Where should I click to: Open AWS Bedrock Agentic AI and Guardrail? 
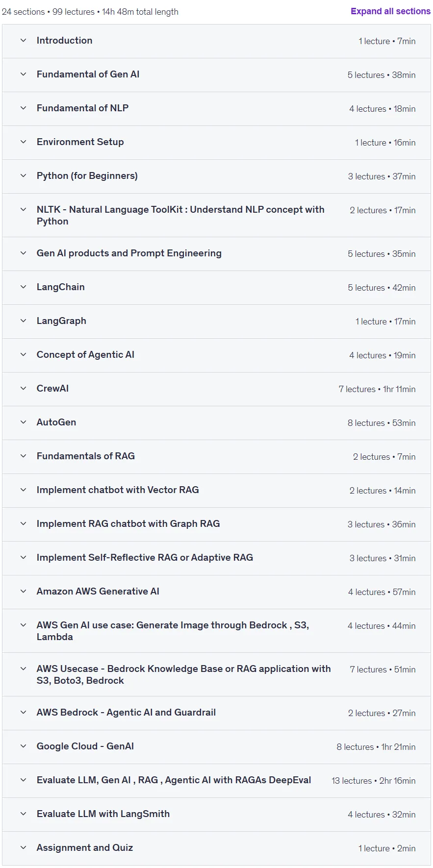(x=216, y=713)
